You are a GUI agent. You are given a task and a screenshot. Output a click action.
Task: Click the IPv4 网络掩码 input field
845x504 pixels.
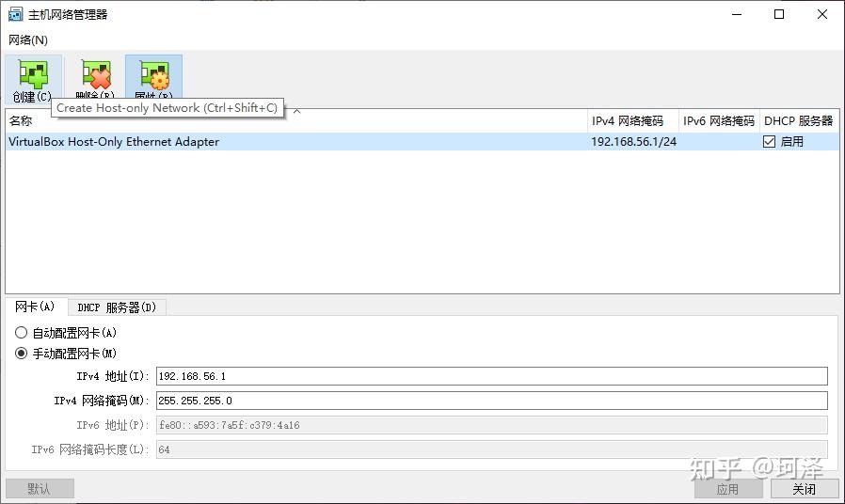(x=491, y=401)
